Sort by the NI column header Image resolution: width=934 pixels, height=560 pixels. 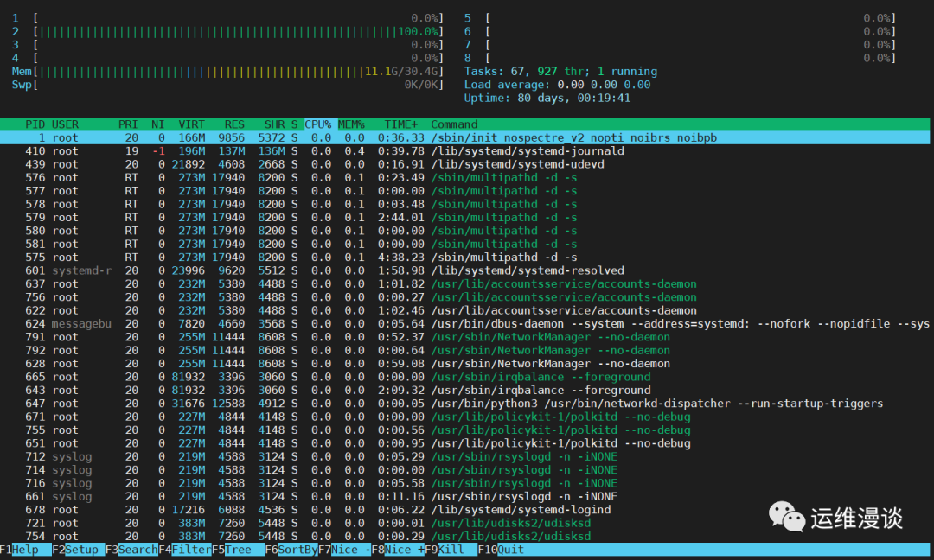[158, 124]
